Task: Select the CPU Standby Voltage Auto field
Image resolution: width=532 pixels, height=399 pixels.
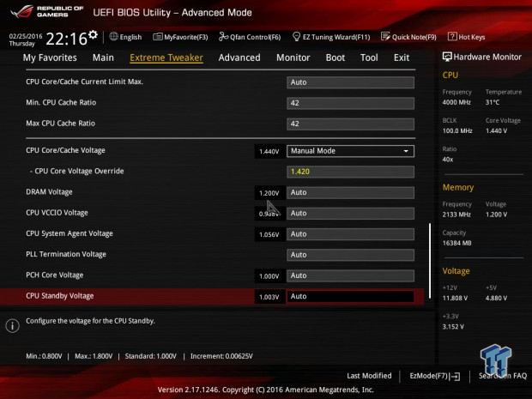Action: point(350,296)
